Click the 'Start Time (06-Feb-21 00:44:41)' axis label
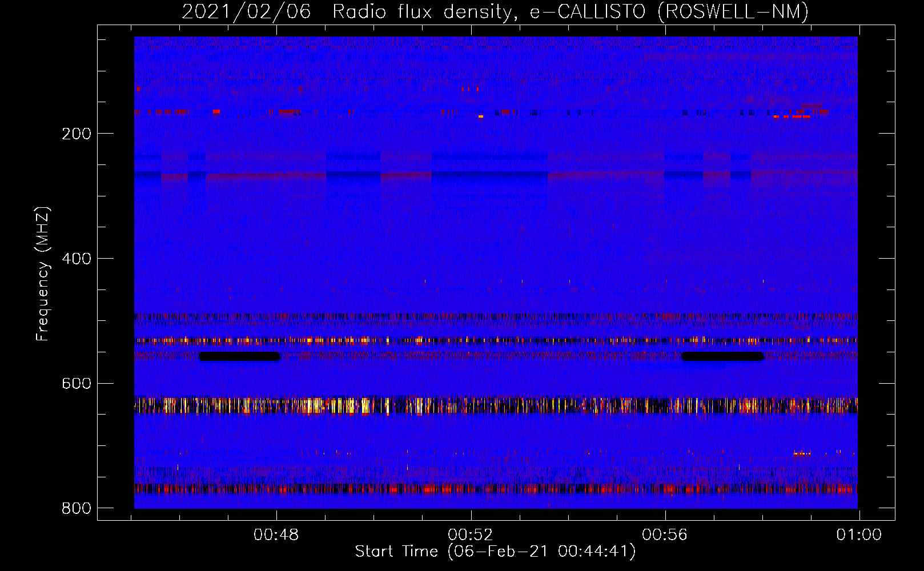 pyautogui.click(x=495, y=552)
